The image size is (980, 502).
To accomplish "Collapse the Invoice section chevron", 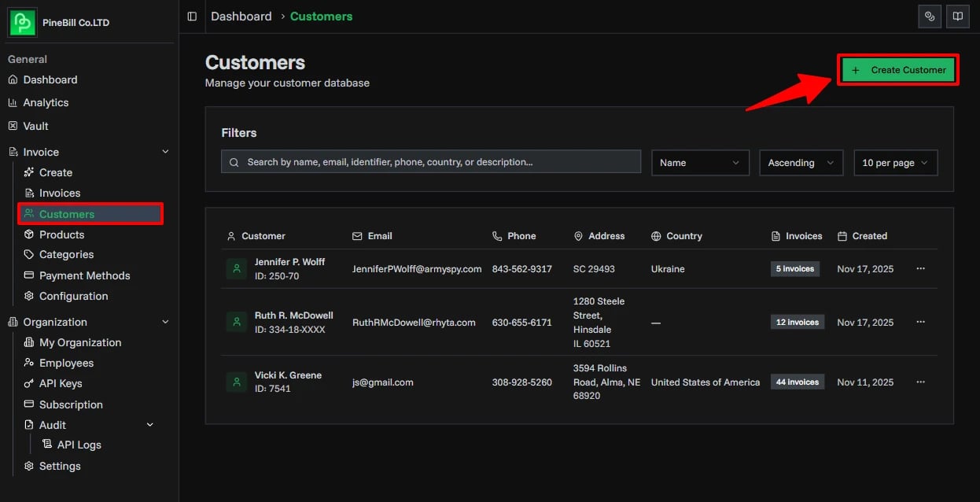I will (x=164, y=151).
